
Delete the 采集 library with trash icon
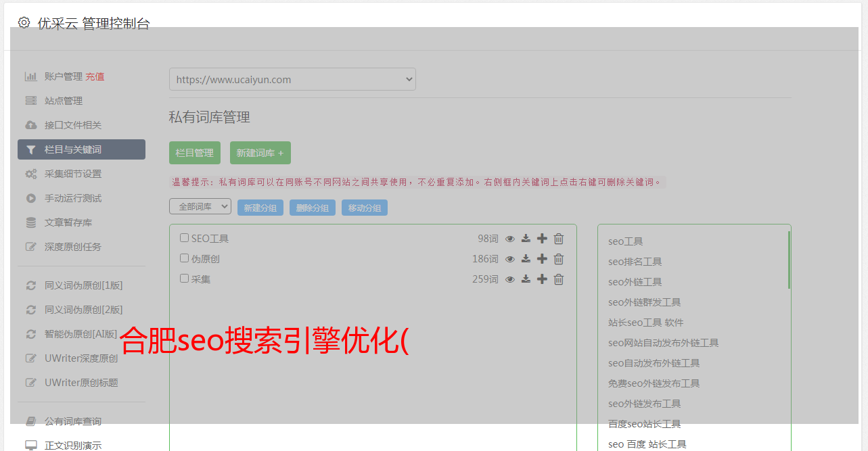pyautogui.click(x=559, y=279)
